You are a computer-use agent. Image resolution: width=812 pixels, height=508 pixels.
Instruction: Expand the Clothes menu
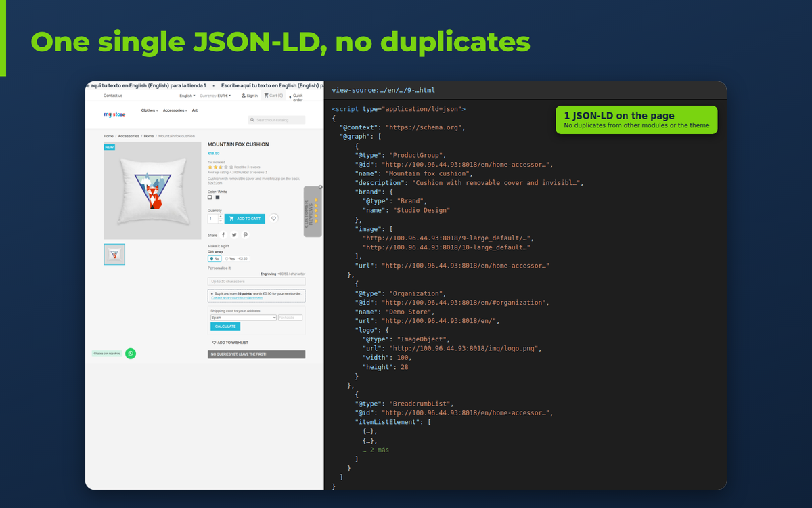click(x=150, y=110)
